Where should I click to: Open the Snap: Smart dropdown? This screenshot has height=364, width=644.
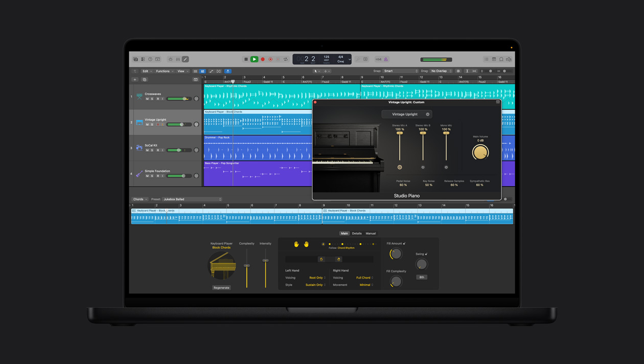(400, 71)
